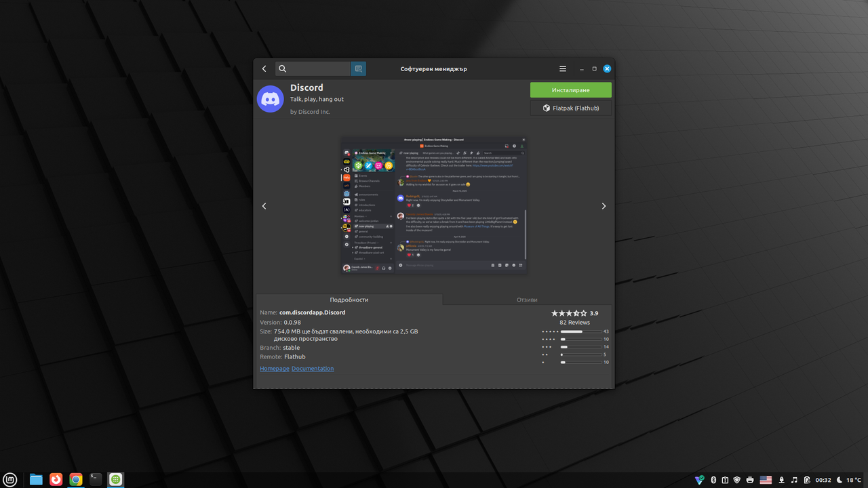Switch to the Подробности tab
The height and width of the screenshot is (488, 868).
tap(349, 300)
